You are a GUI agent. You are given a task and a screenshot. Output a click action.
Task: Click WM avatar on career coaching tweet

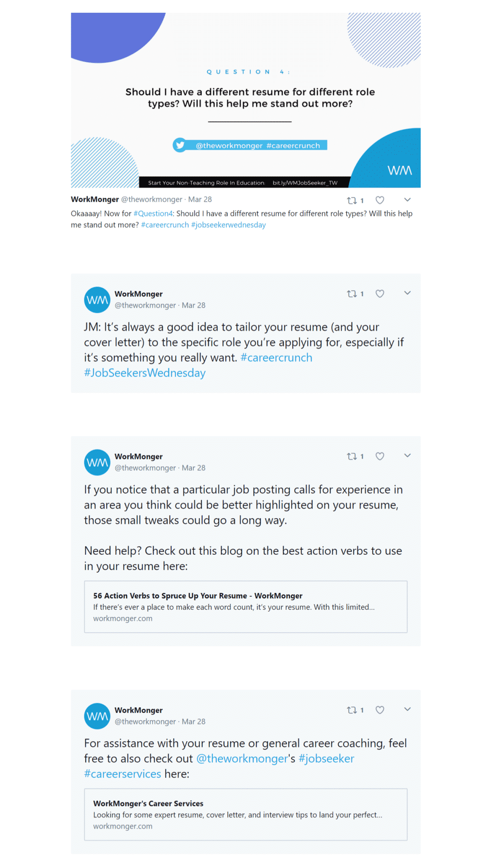pyautogui.click(x=97, y=716)
